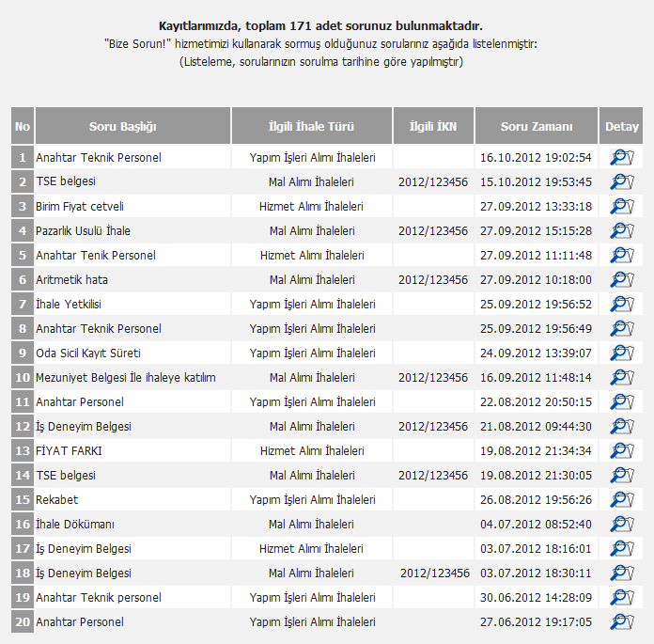Select the title 'Oda Sicil Kayıt Süreti'

[x=88, y=353]
